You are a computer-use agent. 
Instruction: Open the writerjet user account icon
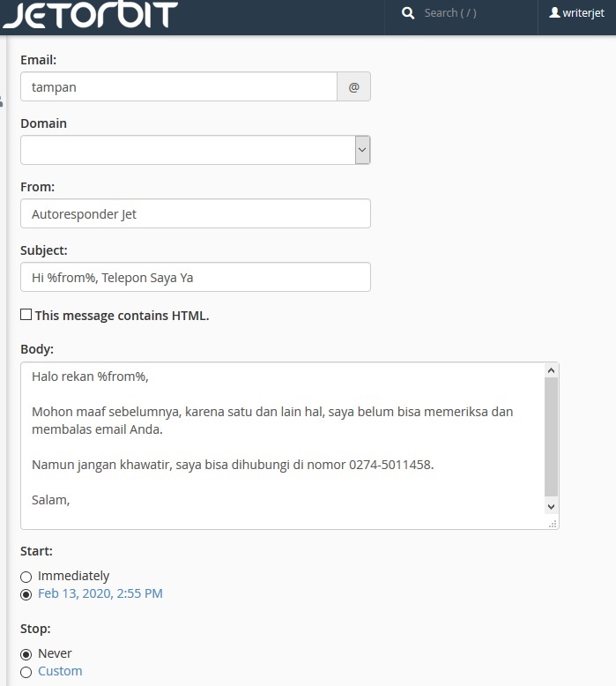(x=554, y=12)
